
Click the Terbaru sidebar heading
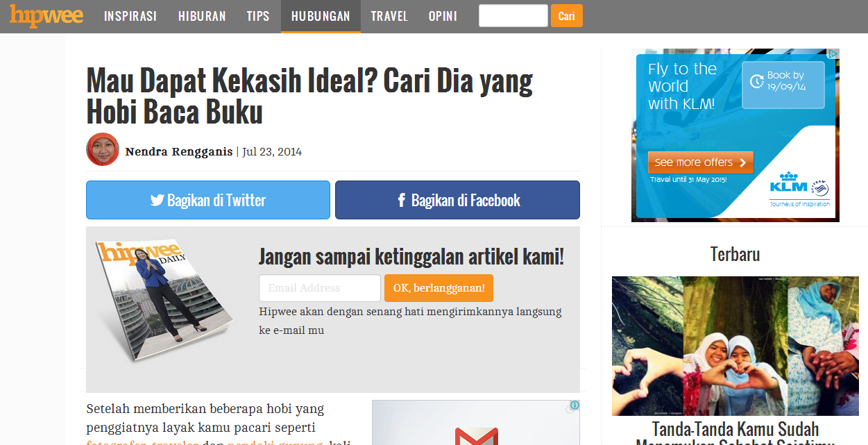click(x=735, y=254)
